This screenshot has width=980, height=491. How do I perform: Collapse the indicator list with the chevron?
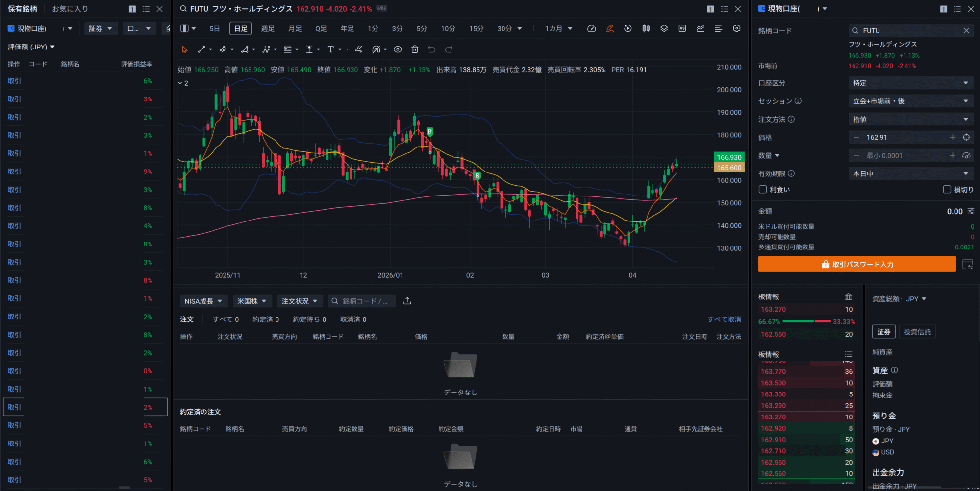pyautogui.click(x=180, y=83)
